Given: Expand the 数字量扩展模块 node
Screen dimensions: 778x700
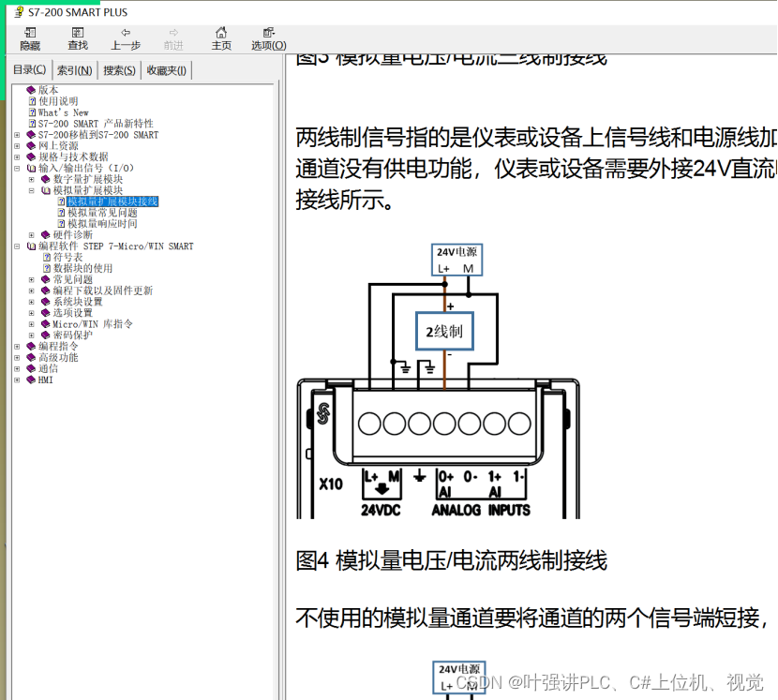Looking at the screenshot, I should click(x=31, y=180).
